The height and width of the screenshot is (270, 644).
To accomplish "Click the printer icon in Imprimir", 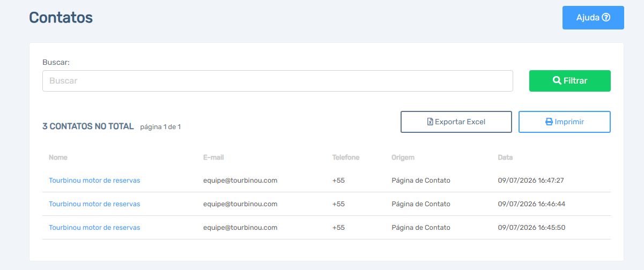I will pyautogui.click(x=549, y=122).
